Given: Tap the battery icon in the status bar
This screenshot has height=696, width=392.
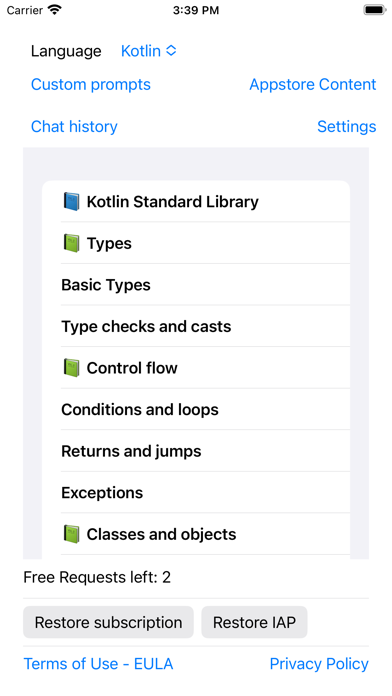Looking at the screenshot, I should tap(375, 10).
